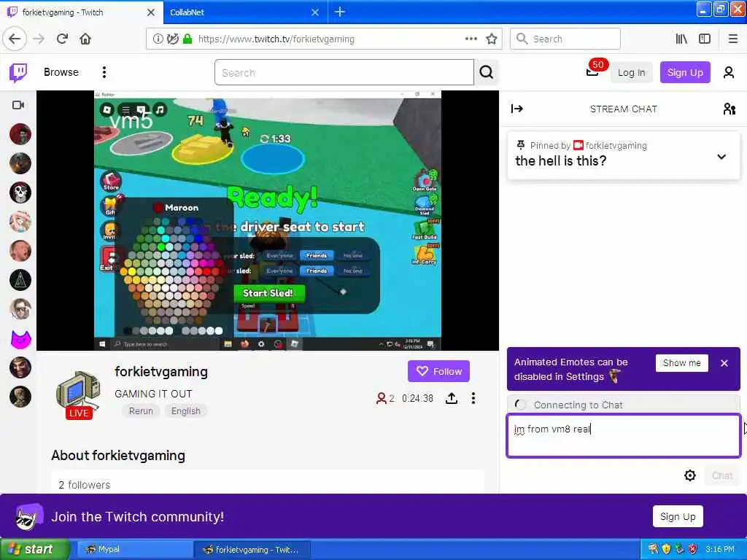The width and height of the screenshot is (747, 560).
Task: Click Log In button
Action: coord(631,72)
